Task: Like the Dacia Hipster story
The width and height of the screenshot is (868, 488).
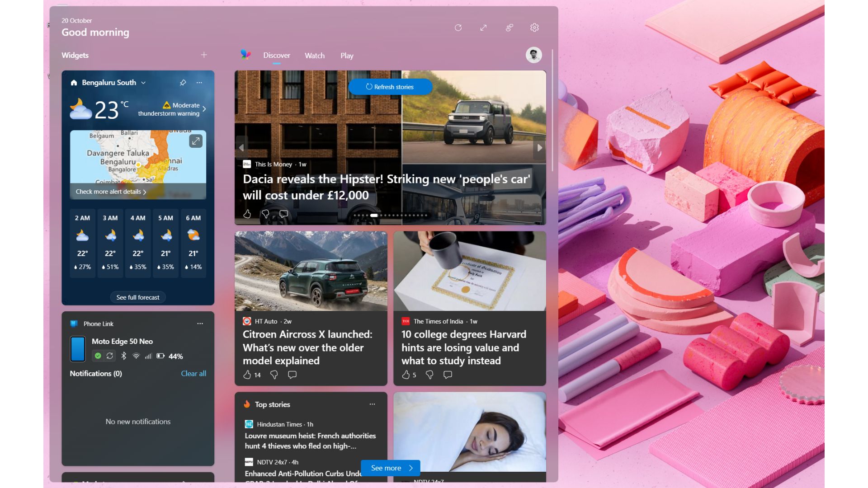Action: click(x=247, y=214)
